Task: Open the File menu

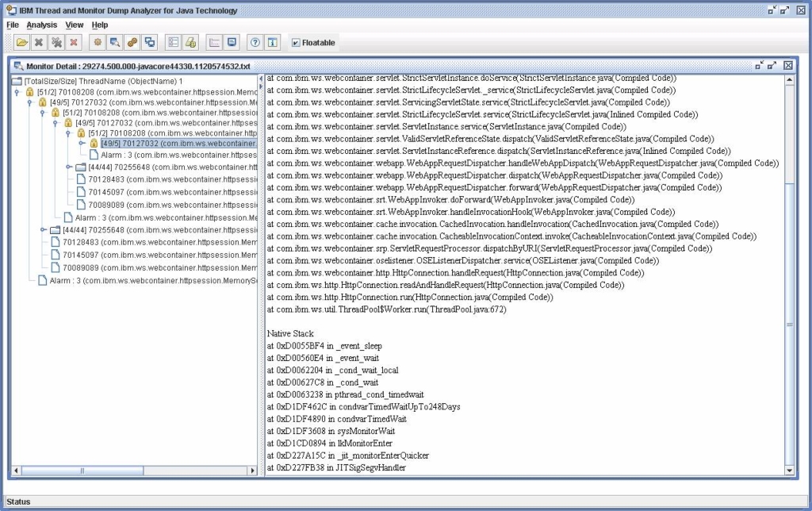Action: pyautogui.click(x=13, y=25)
